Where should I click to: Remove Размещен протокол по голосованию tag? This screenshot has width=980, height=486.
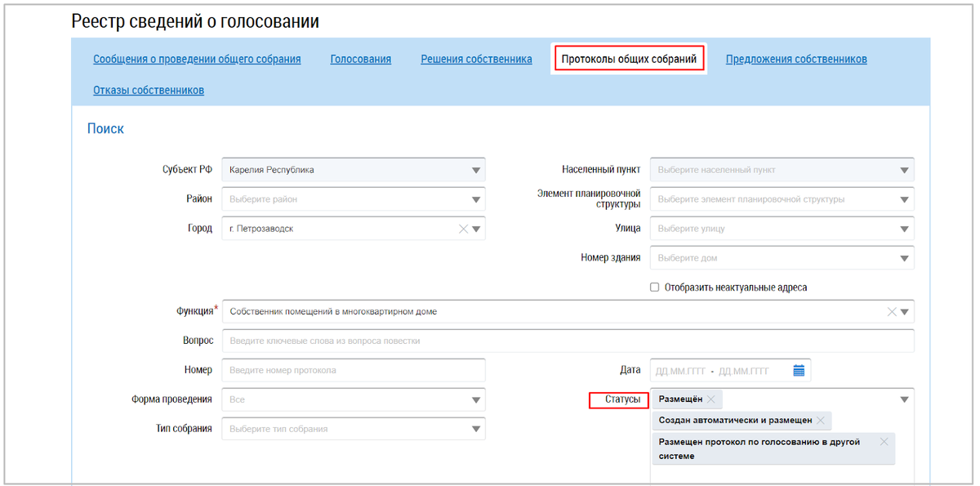pyautogui.click(x=884, y=441)
